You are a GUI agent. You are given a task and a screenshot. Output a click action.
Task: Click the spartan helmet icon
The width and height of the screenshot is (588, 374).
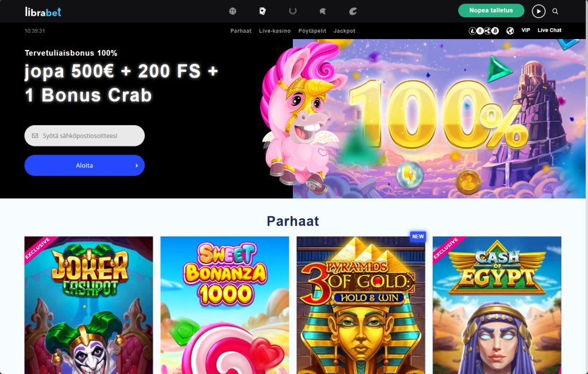tap(323, 11)
